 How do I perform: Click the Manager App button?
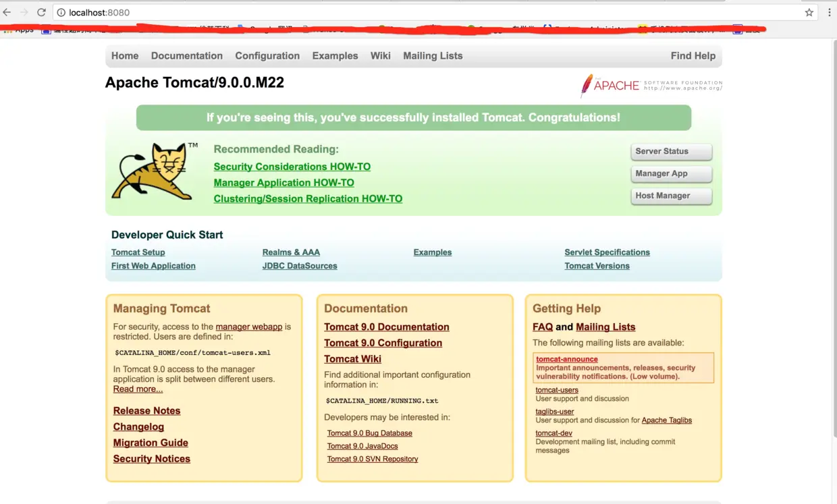pyautogui.click(x=671, y=173)
